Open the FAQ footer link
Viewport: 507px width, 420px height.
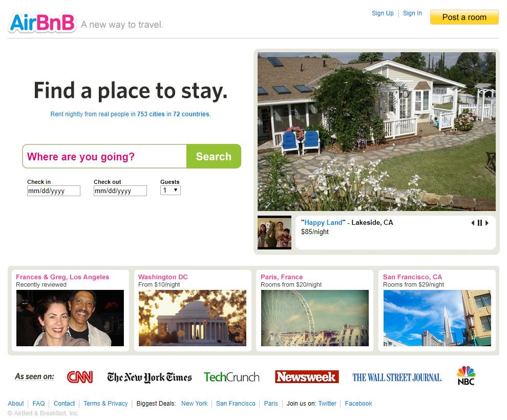tap(38, 404)
